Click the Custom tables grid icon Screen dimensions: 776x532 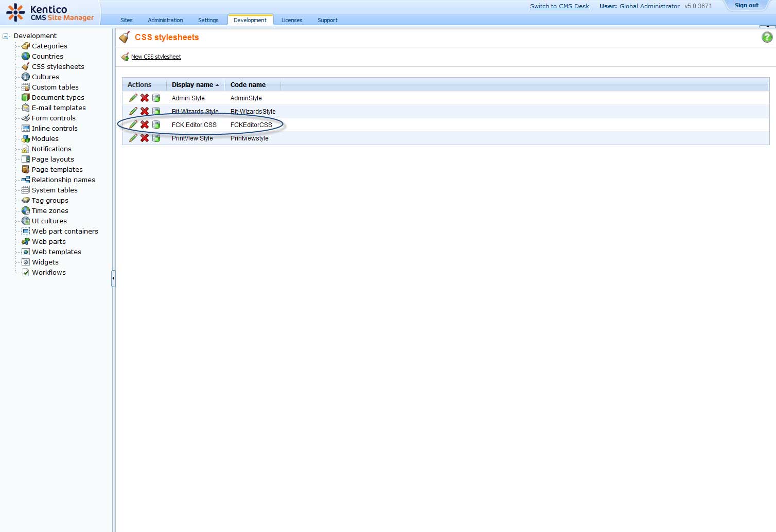(x=26, y=87)
